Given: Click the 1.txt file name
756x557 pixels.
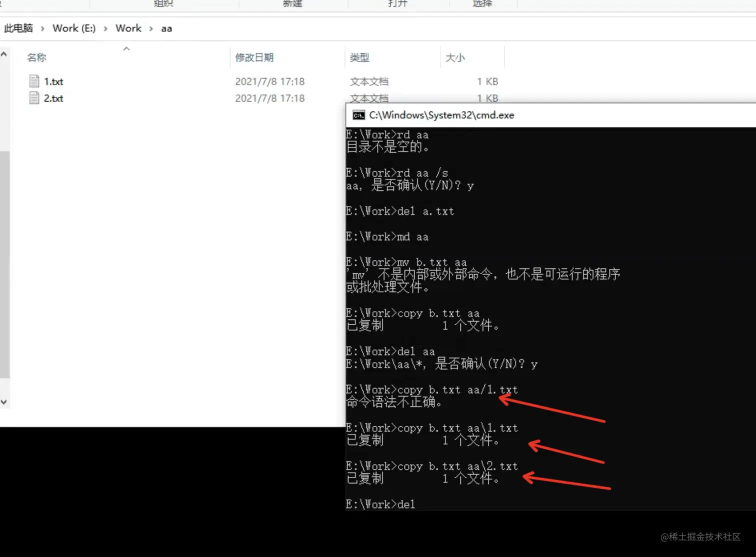Looking at the screenshot, I should 53,81.
